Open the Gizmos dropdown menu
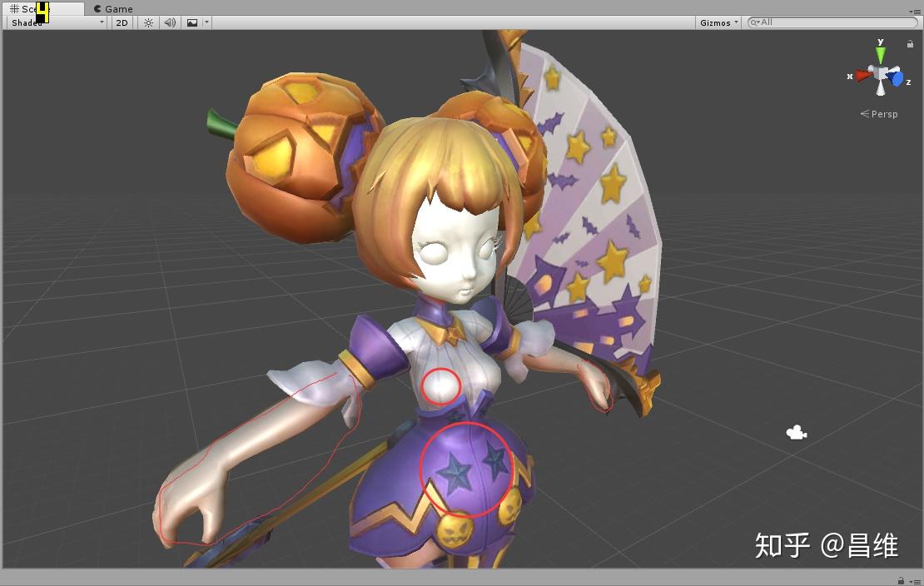This screenshot has height=586, width=924. [x=718, y=22]
